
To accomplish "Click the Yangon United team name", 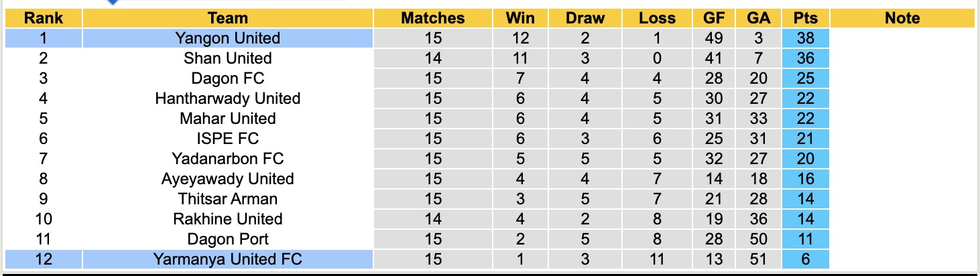I will [x=227, y=38].
